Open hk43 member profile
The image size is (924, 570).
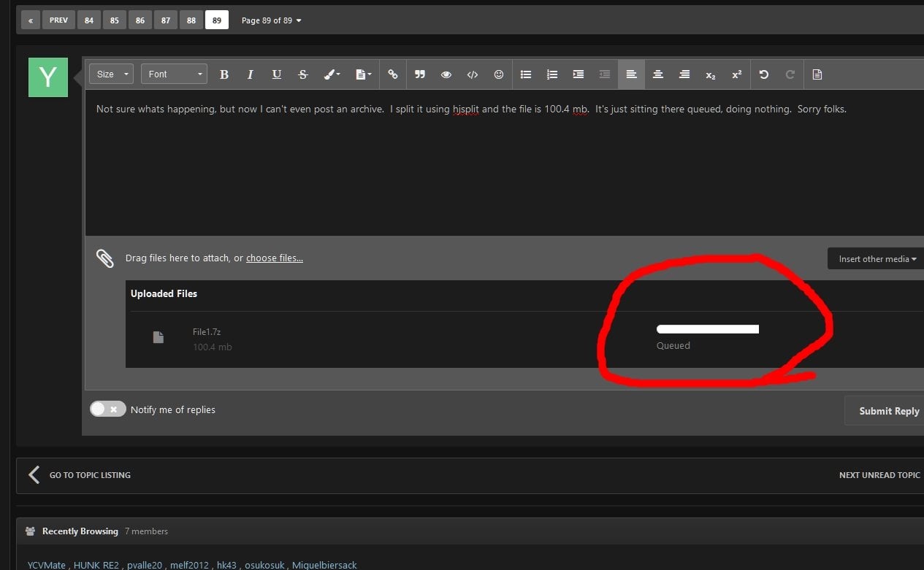pyautogui.click(x=226, y=565)
